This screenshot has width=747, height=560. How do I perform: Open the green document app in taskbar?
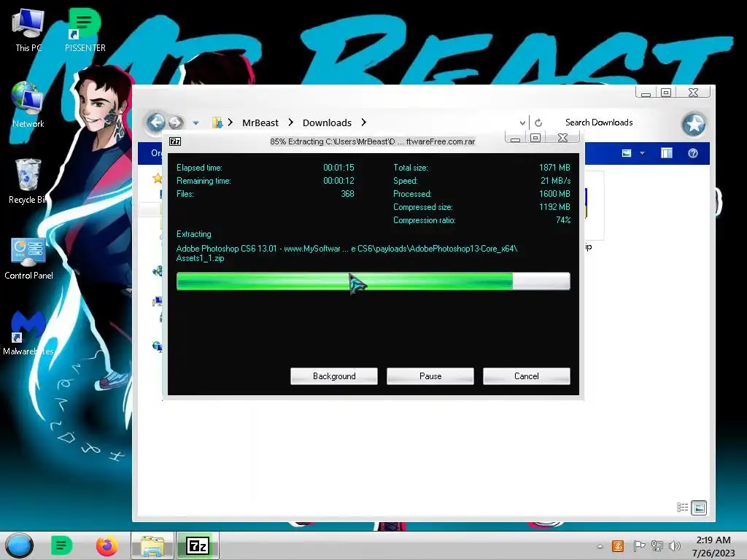61,545
